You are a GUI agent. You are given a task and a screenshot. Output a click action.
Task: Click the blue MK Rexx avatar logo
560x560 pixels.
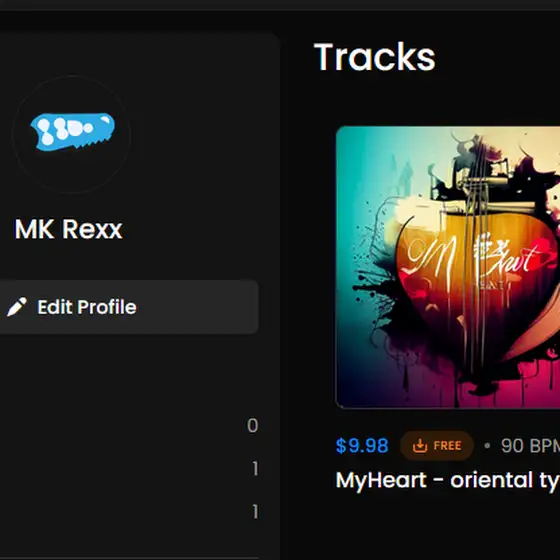[72, 131]
